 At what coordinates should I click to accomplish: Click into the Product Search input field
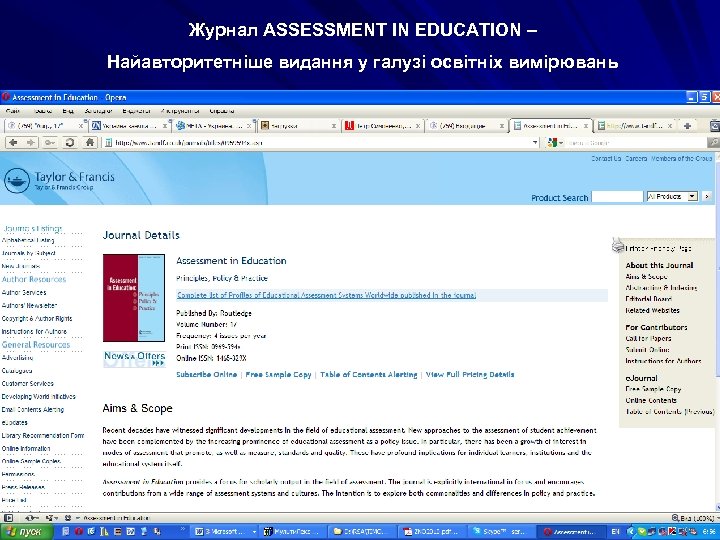coord(617,197)
